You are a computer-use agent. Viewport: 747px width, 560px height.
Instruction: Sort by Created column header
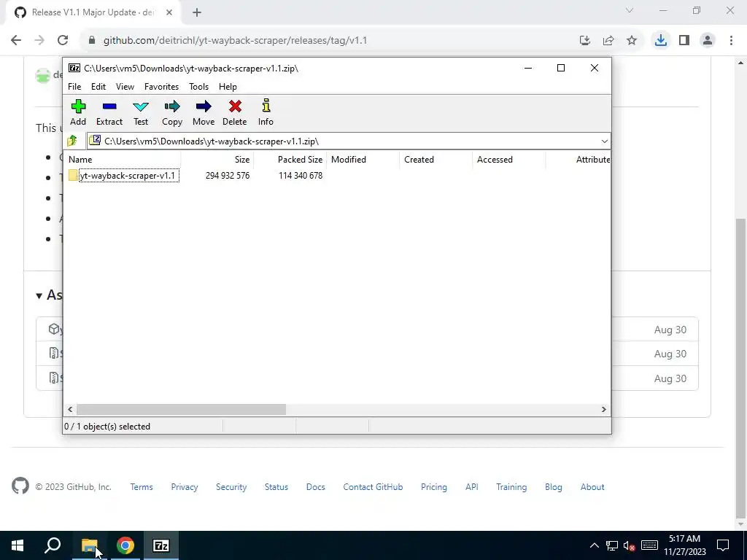(x=436, y=160)
